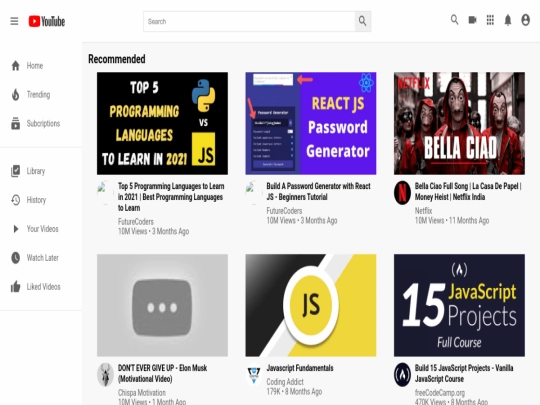Click the Subscriptions icon in sidebar

tap(15, 123)
